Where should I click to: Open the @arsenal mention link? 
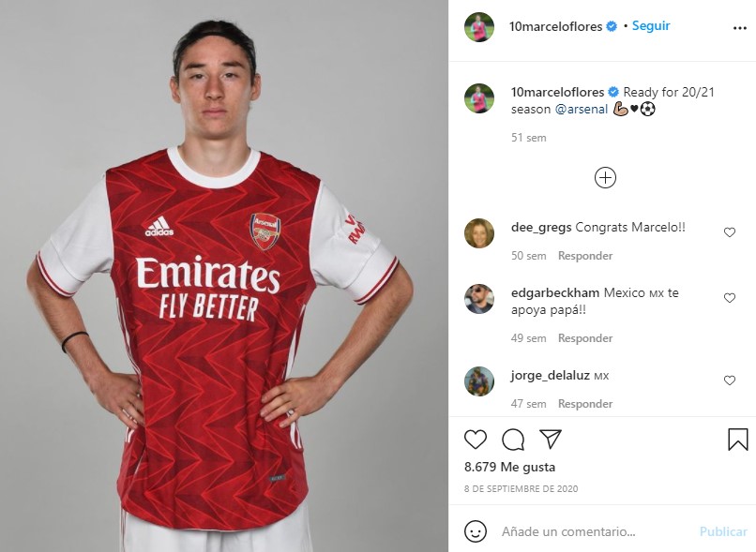pos(582,110)
